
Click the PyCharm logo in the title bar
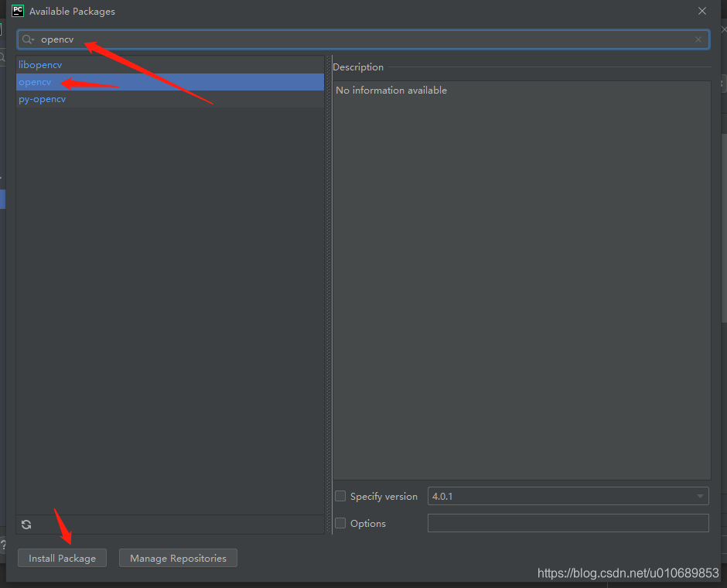(17, 11)
